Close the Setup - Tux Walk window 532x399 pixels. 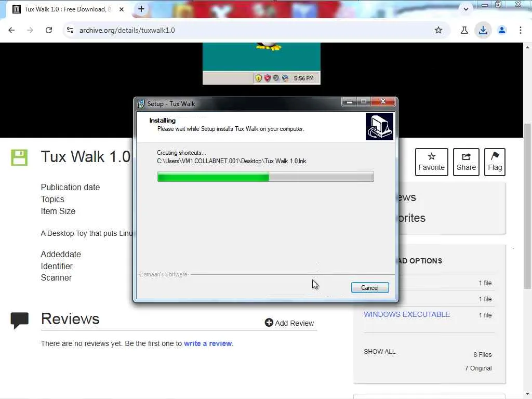[383, 102]
